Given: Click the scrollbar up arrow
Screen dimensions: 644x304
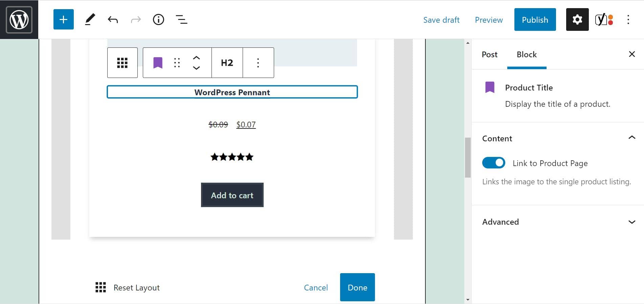Looking at the screenshot, I should [468, 43].
